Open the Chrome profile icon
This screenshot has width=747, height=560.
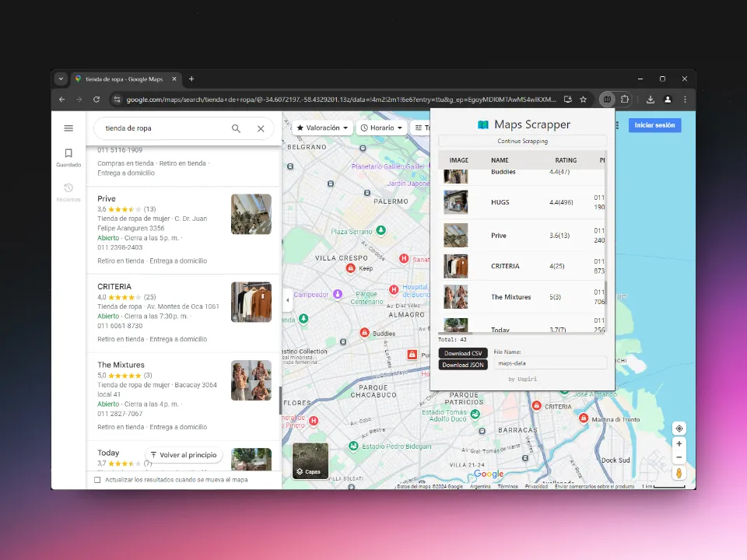668,100
